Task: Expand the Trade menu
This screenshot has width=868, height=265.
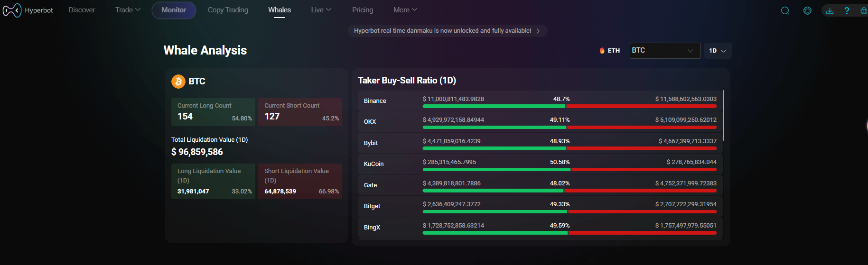Action: click(128, 10)
